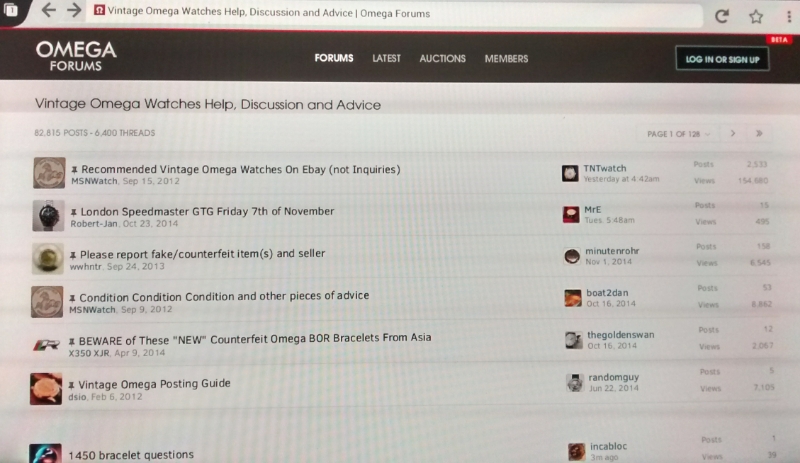Switch to the Latest tab
This screenshot has width=800, height=463.
click(386, 59)
